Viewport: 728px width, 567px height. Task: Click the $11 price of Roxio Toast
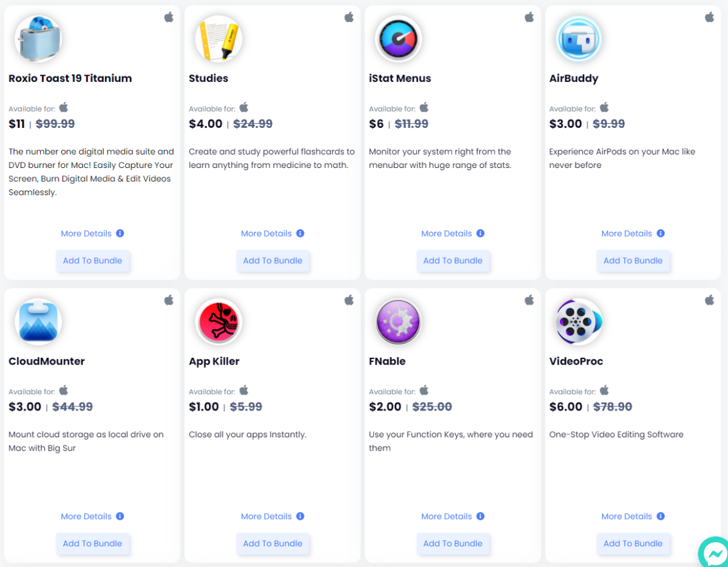pos(17,124)
